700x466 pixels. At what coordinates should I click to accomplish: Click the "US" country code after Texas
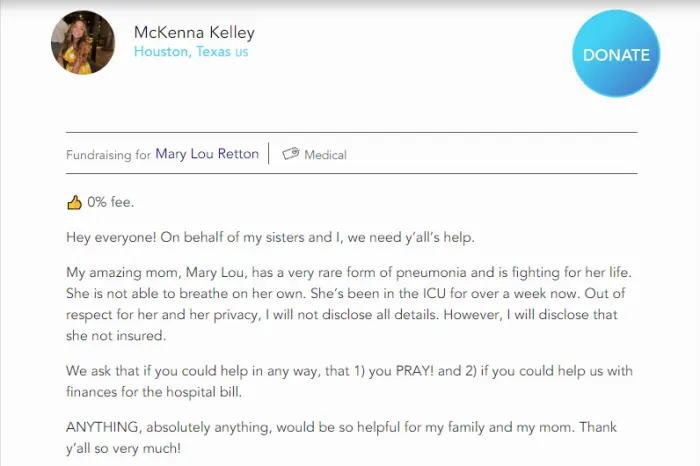(242, 52)
